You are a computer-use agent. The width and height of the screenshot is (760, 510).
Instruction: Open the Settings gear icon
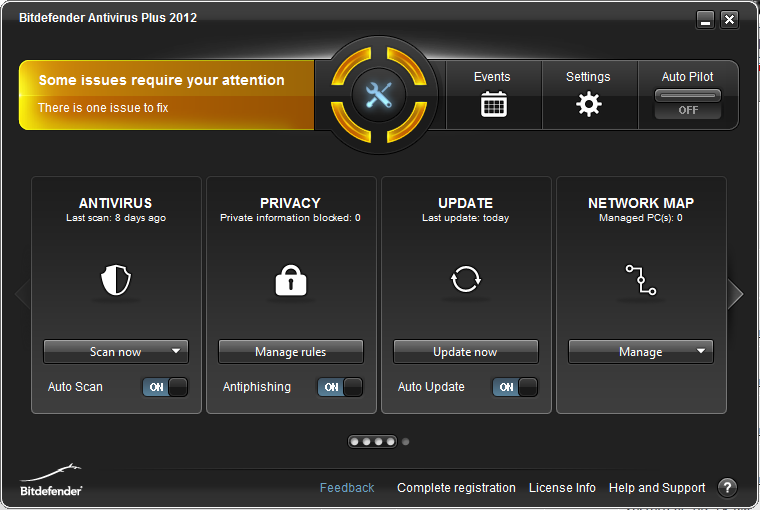tap(588, 104)
